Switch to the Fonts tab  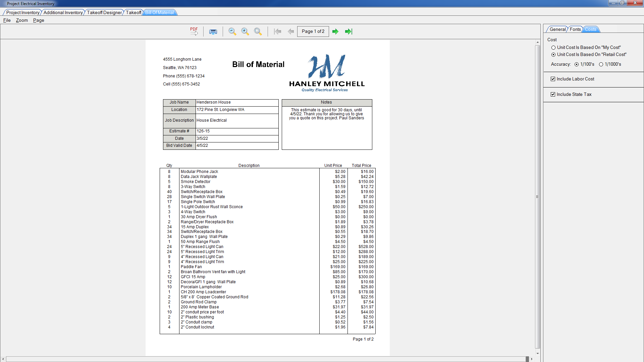(x=575, y=29)
